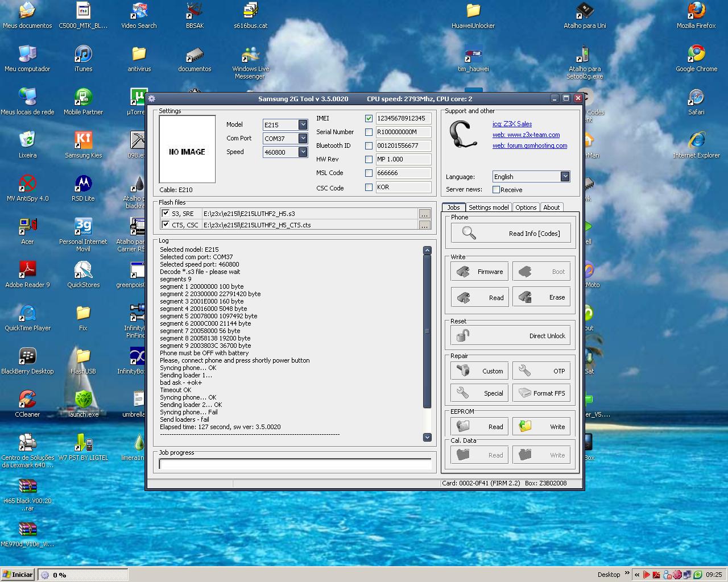This screenshot has width=728, height=582.
Task: Open HuaweiUnlocker folder
Action: click(473, 15)
